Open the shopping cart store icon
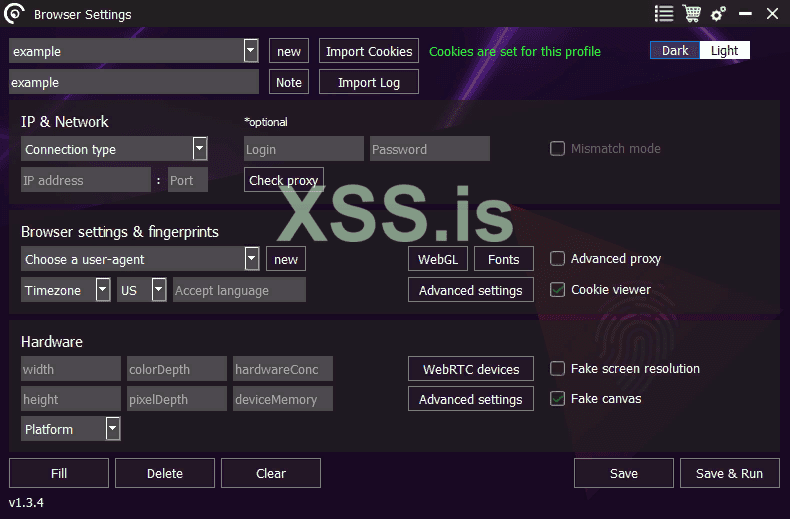The width and height of the screenshot is (790, 519). (692, 14)
